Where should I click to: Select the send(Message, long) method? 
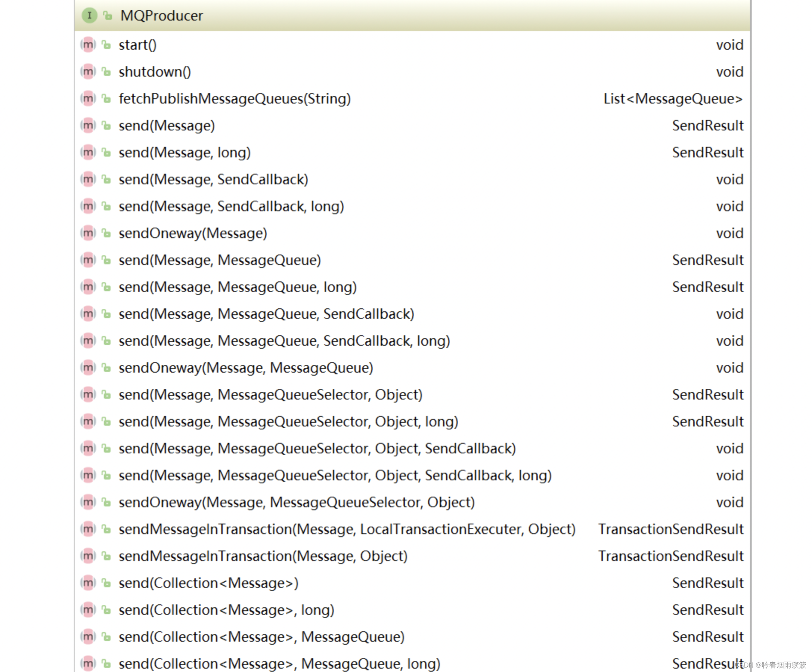pyautogui.click(x=185, y=153)
